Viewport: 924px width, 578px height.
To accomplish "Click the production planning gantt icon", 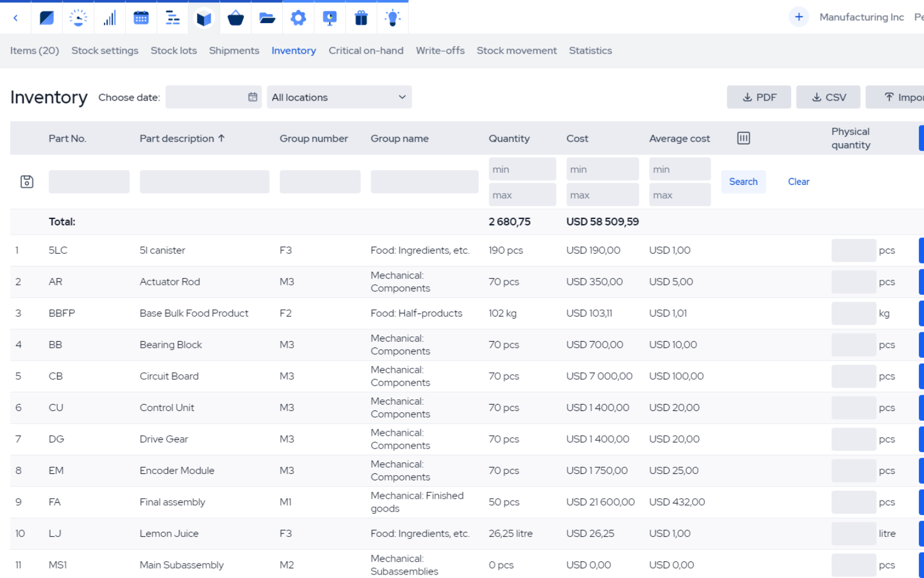I will click(x=172, y=17).
